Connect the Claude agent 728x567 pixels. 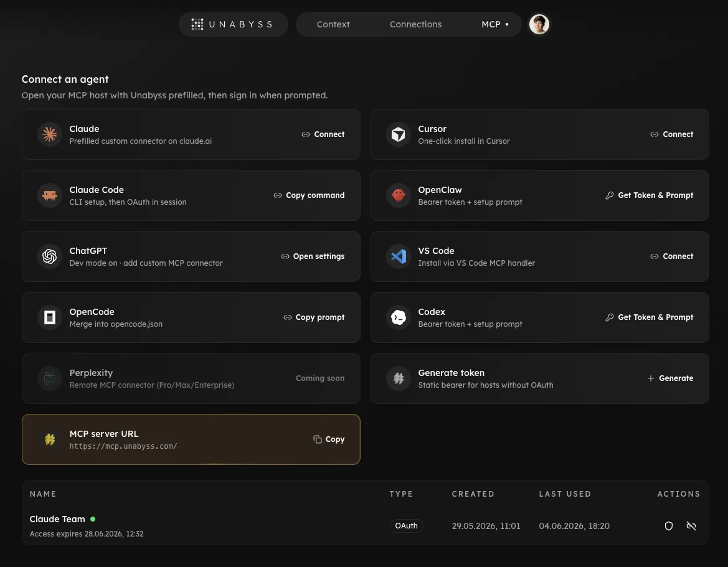[x=323, y=134]
